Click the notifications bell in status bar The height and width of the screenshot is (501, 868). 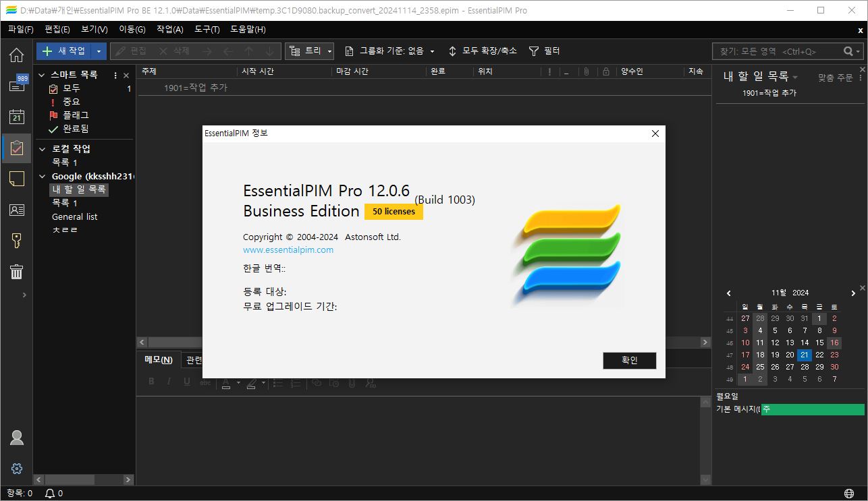(x=50, y=494)
